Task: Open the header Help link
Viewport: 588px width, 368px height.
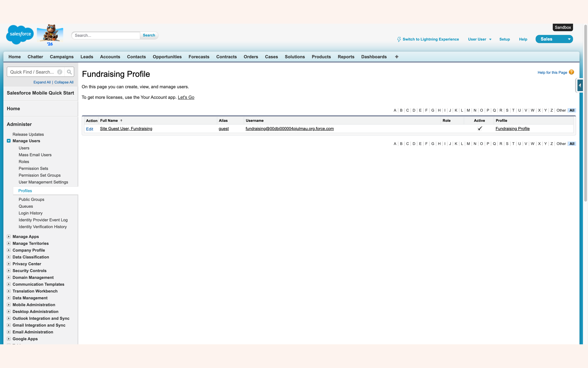Action: tap(523, 39)
